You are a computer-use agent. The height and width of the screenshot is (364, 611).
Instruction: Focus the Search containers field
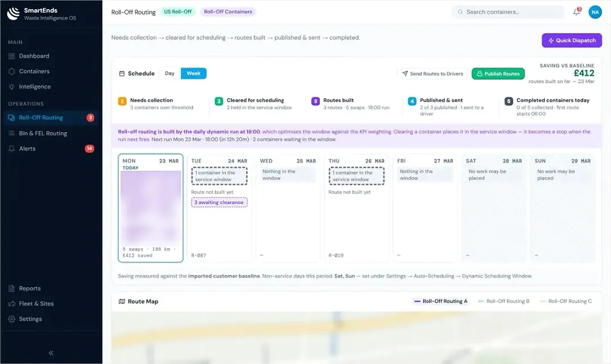tap(508, 12)
